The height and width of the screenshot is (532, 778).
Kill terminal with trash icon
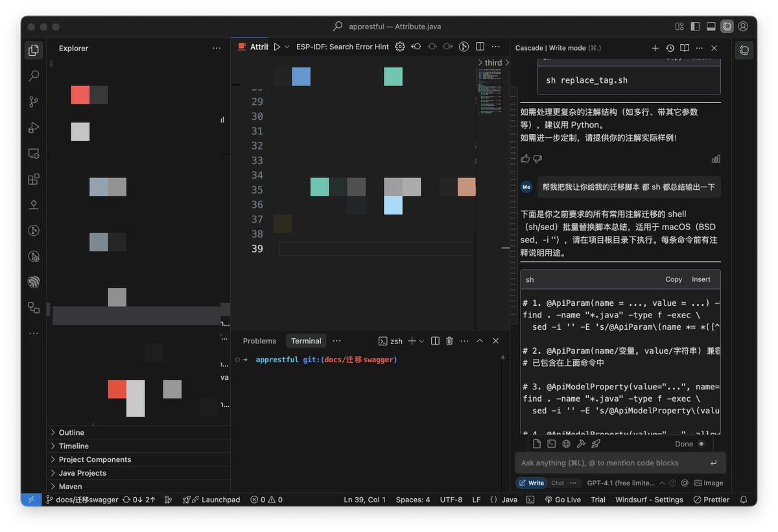tap(449, 341)
